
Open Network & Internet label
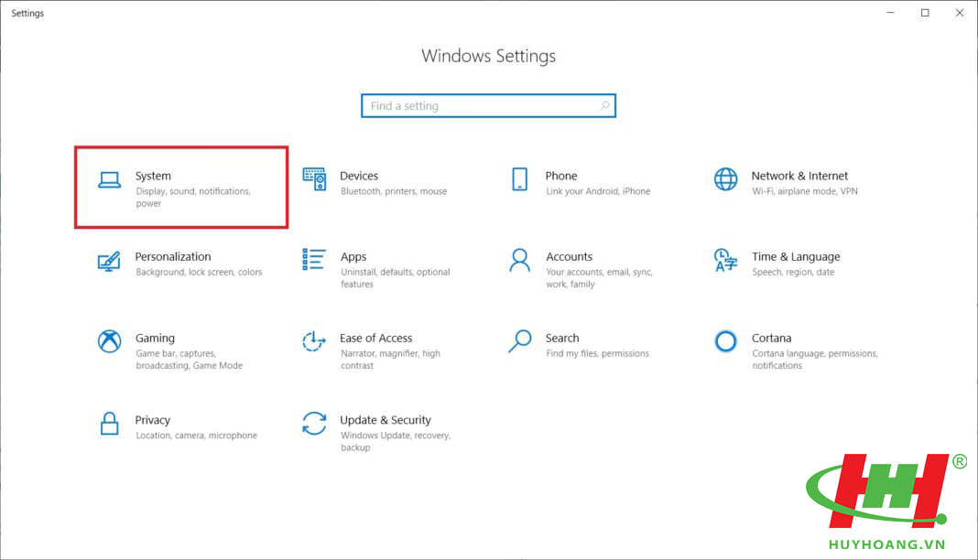click(x=799, y=177)
